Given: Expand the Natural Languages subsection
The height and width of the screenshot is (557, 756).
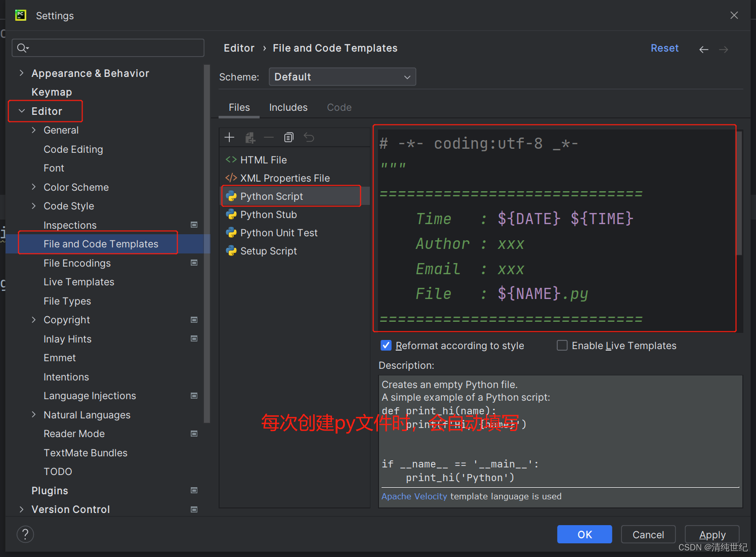Looking at the screenshot, I should tap(33, 414).
